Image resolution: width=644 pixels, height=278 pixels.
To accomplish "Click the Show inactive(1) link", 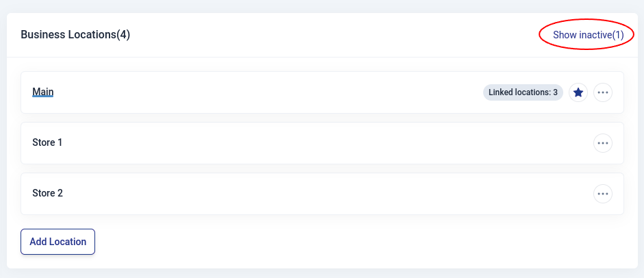I will pos(589,35).
